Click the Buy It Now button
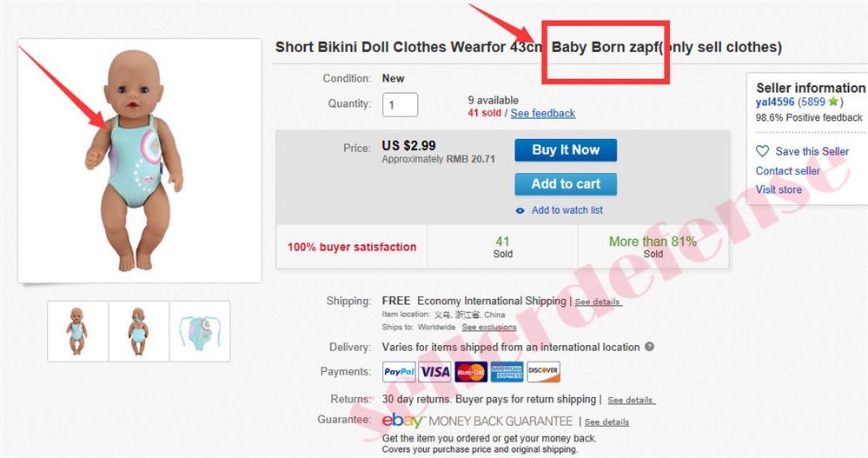 tap(566, 150)
